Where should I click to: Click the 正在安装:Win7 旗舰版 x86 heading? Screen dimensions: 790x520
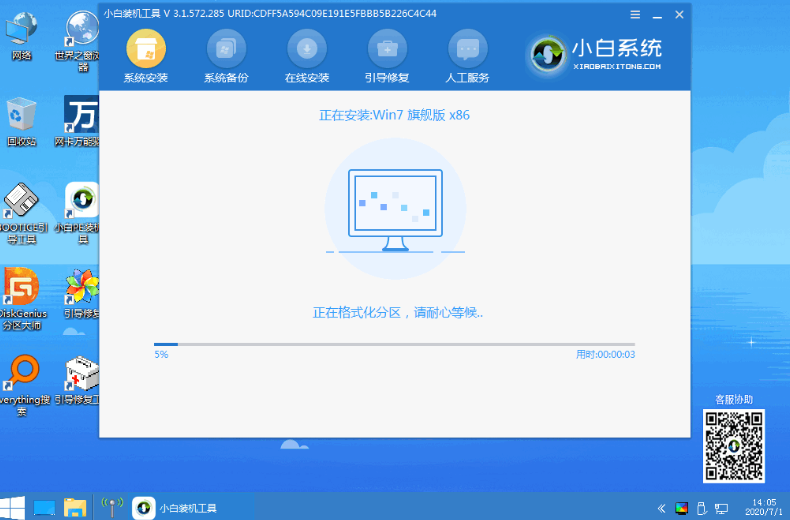click(394, 115)
